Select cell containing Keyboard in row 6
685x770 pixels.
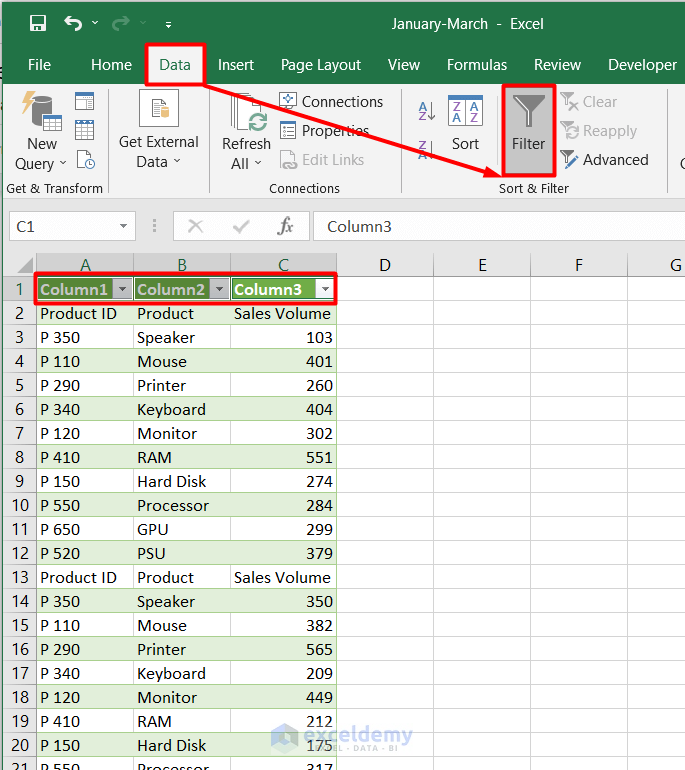pyautogui.click(x=171, y=409)
